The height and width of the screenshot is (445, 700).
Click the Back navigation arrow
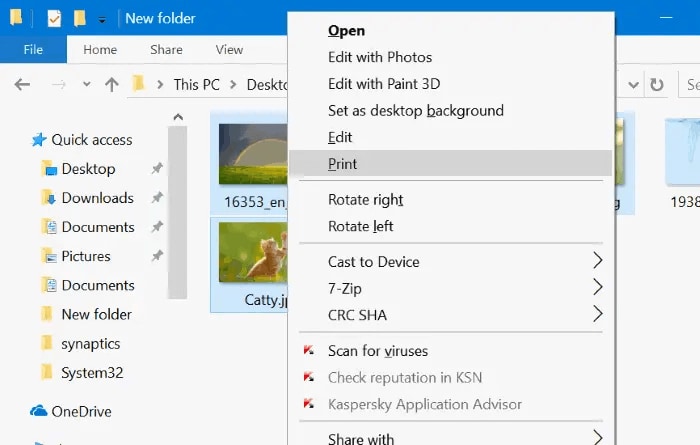tap(22, 85)
